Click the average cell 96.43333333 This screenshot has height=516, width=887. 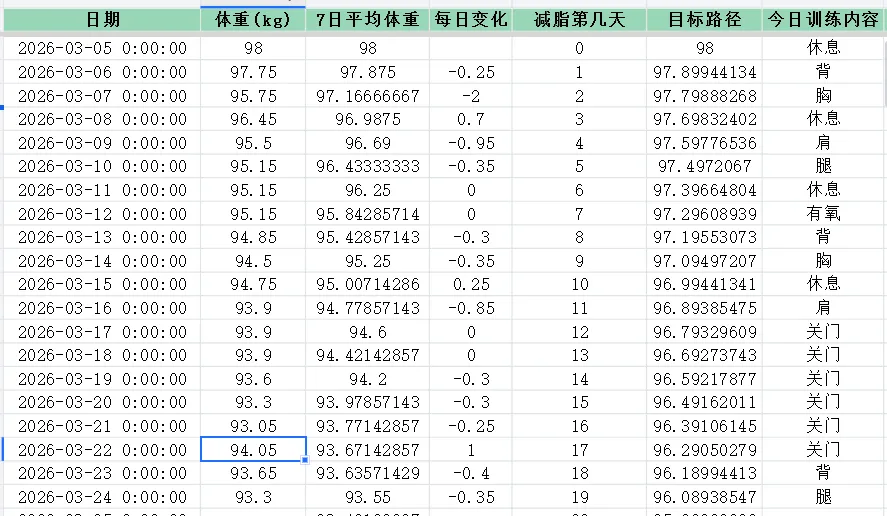tap(368, 166)
